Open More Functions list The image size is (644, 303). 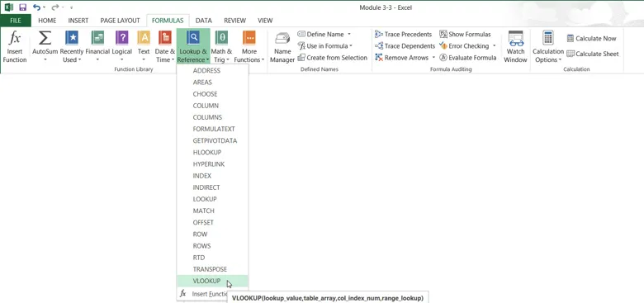249,47
